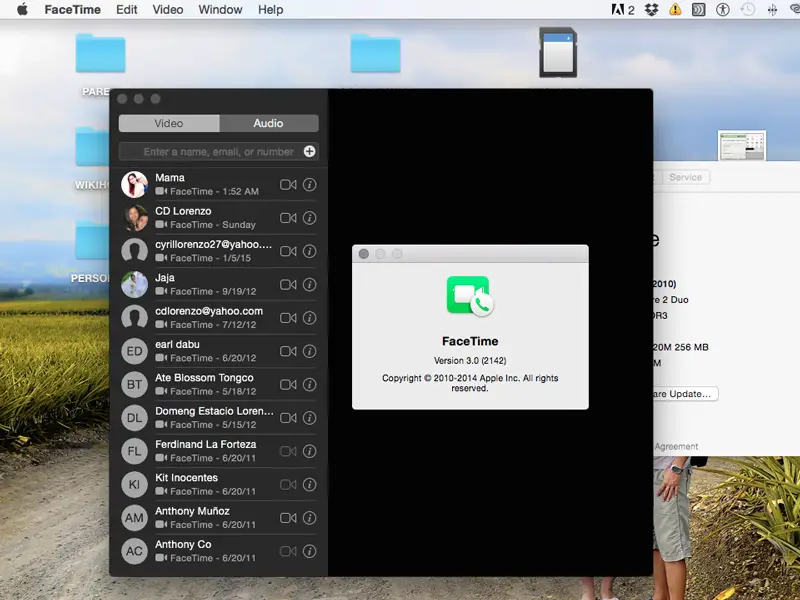The height and width of the screenshot is (600, 800).
Task: Open info for CD Lorenzo
Action: 310,218
